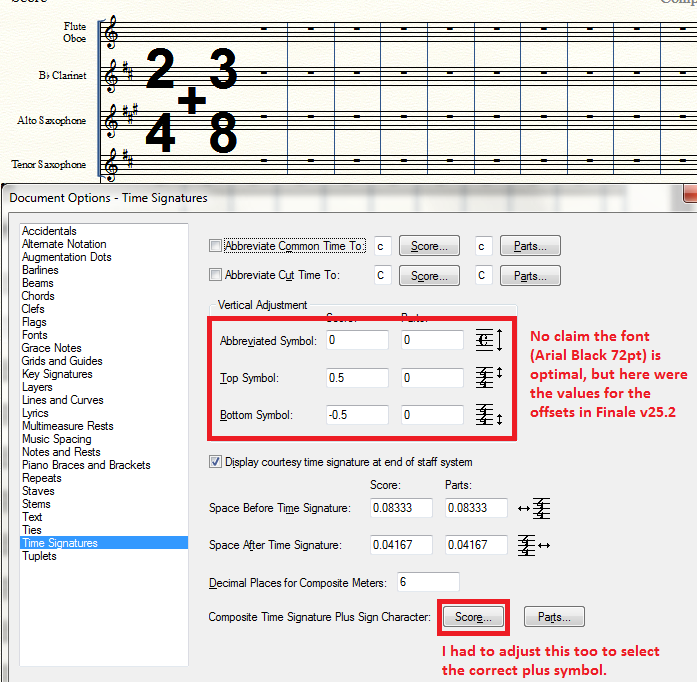
Task: Choose Fonts from the options list
Action: click(x=35, y=335)
